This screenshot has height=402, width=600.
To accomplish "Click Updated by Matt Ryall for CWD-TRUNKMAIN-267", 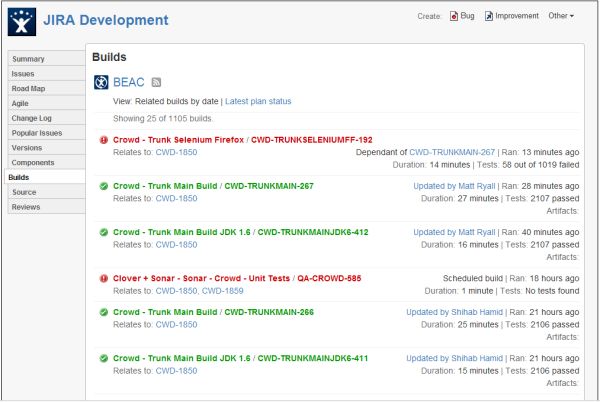I will (454, 186).
